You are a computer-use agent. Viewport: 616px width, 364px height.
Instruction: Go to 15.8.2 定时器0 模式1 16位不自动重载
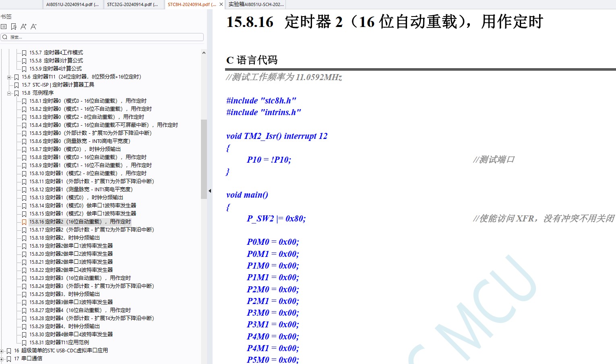pos(91,109)
